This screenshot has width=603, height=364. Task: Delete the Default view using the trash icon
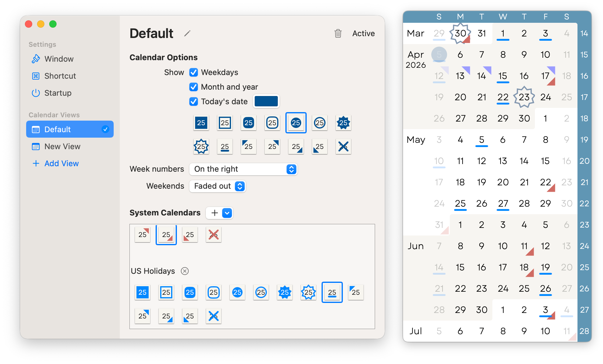338,33
